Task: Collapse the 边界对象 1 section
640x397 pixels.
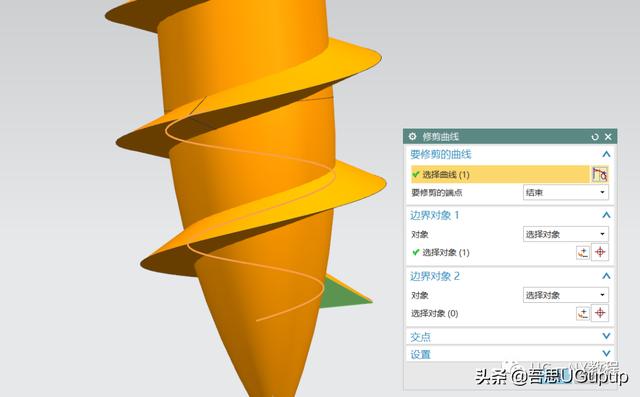Action: pos(606,215)
